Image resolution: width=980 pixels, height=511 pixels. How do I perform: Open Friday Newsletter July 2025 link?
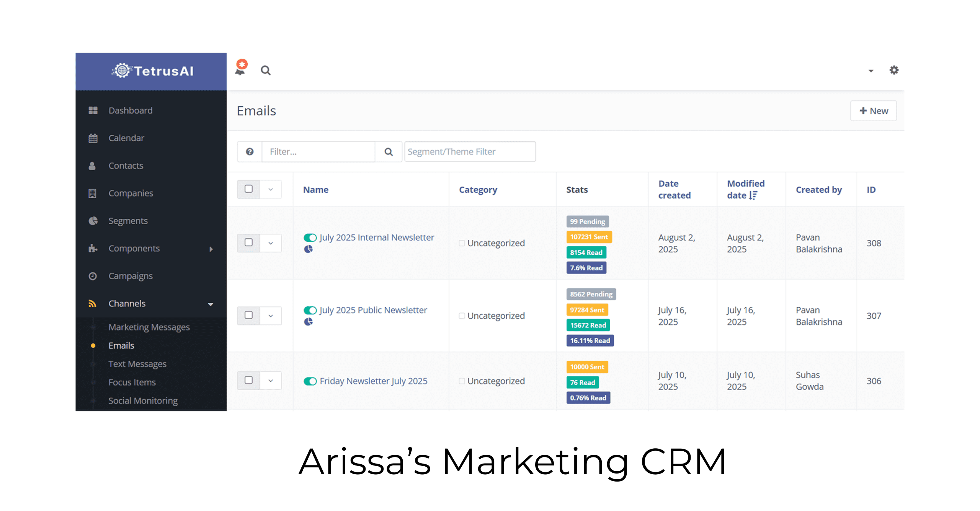tap(373, 381)
